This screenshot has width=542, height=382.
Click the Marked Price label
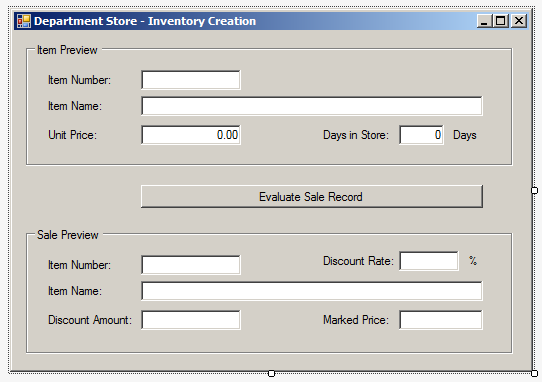(356, 320)
